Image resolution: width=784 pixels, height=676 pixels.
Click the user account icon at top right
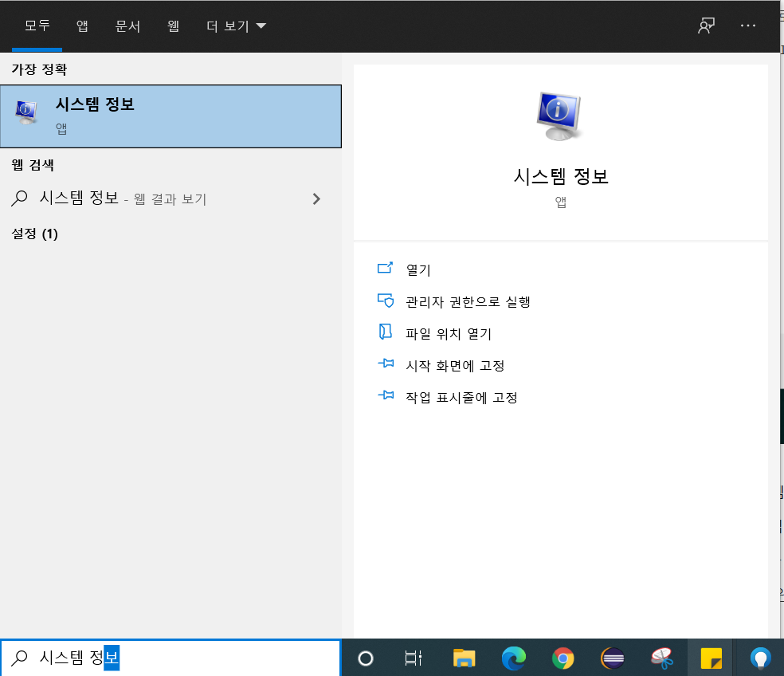pyautogui.click(x=705, y=25)
